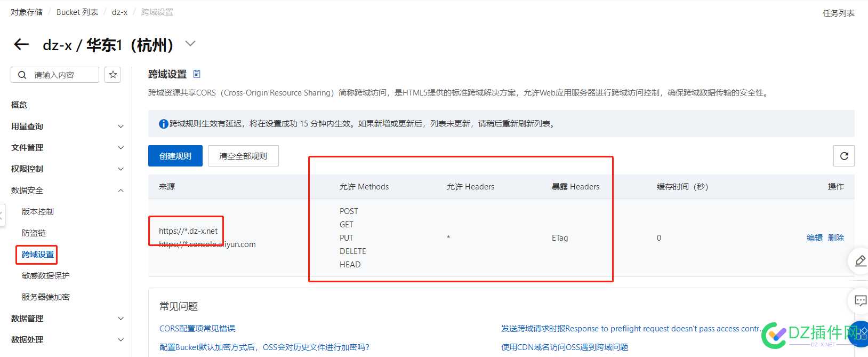Open 概览 in the sidebar

(x=19, y=105)
